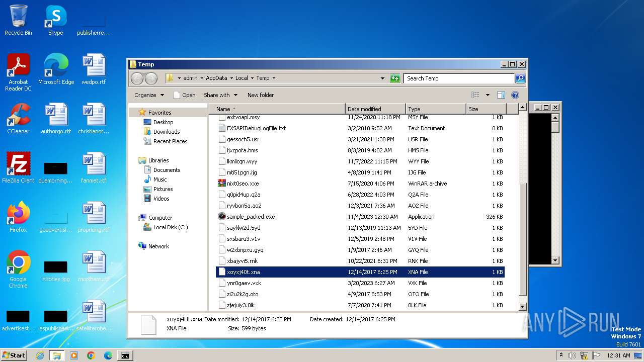Sort by the Size column header

pos(486,109)
